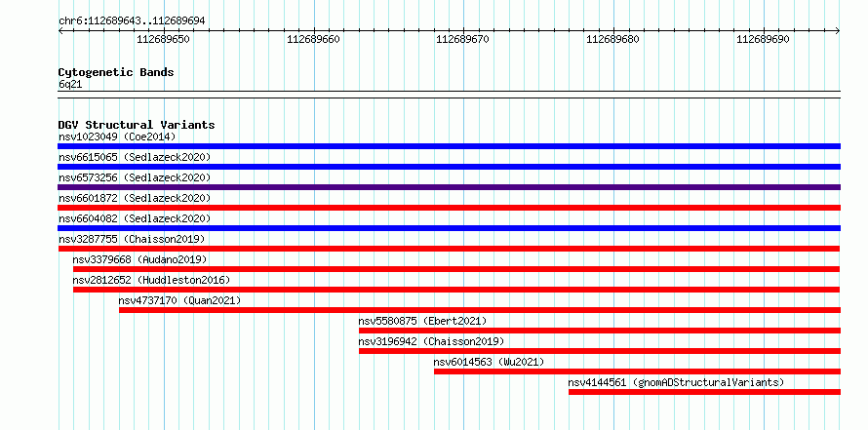Click ruler position 112689660
Viewport: 868px width, 430px height.
pyautogui.click(x=313, y=39)
